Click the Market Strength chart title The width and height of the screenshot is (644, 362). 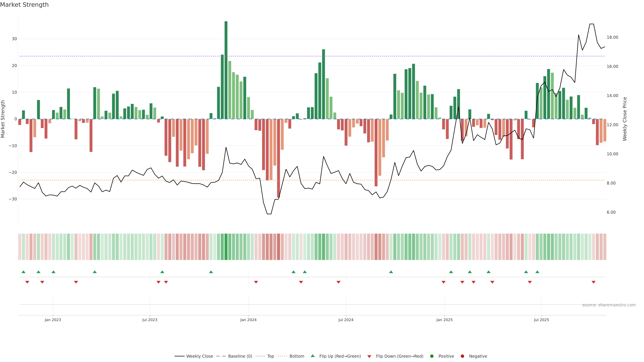click(24, 5)
